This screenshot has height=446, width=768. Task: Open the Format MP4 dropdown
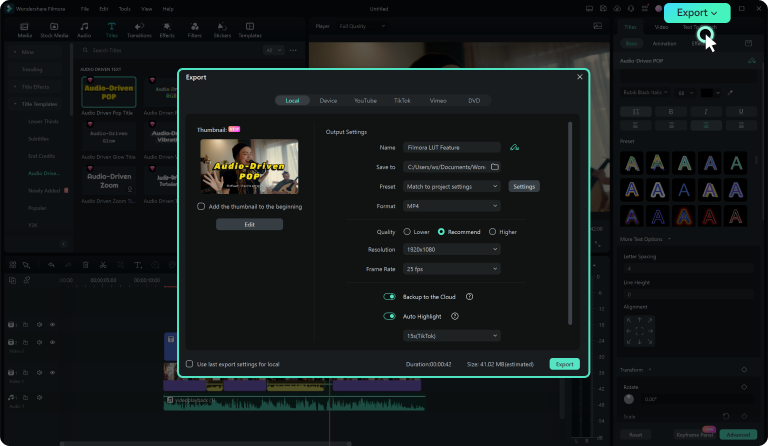click(x=452, y=206)
